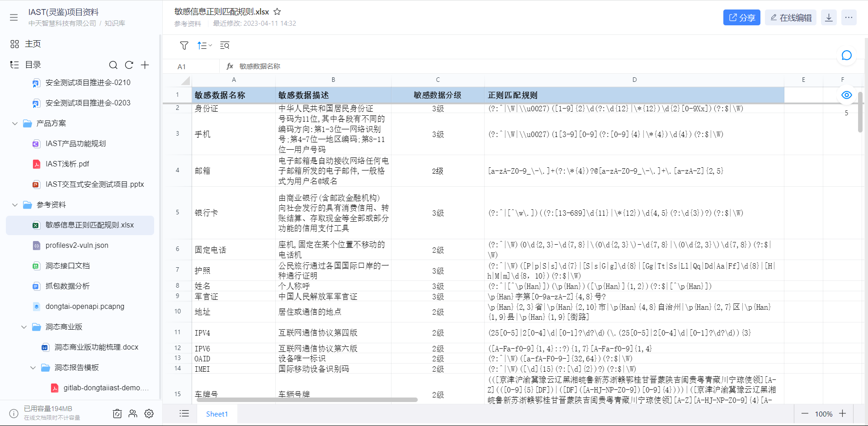The width and height of the screenshot is (868, 426).
Task: Download the spreadsheet file
Action: coord(829,18)
